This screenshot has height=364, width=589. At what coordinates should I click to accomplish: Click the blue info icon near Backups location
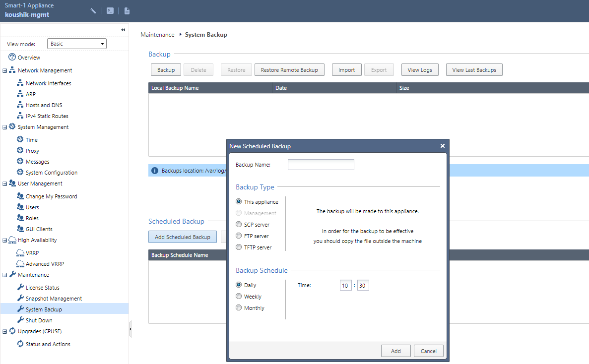pos(155,171)
